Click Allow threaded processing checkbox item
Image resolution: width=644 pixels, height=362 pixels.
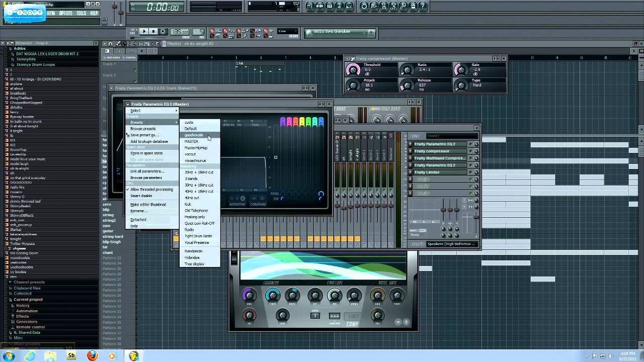[151, 190]
